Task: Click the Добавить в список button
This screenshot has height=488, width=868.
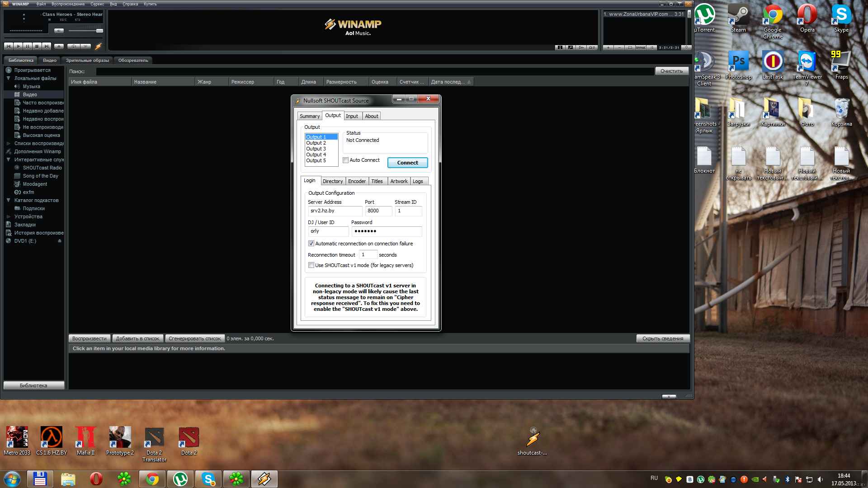Action: click(137, 338)
